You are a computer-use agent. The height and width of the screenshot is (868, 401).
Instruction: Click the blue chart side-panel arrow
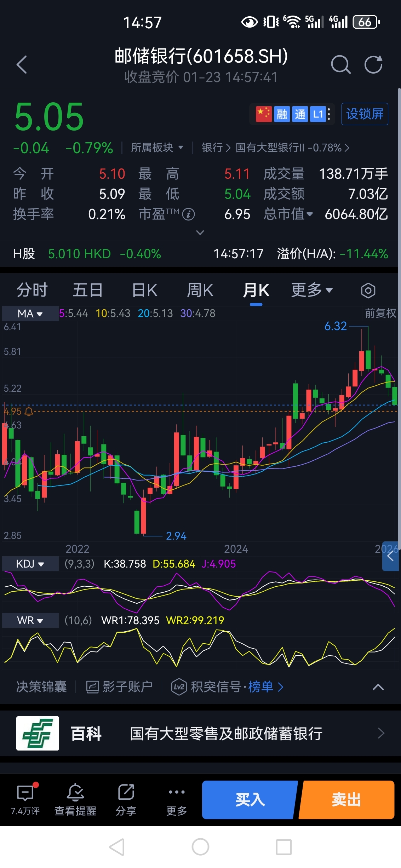point(390,556)
